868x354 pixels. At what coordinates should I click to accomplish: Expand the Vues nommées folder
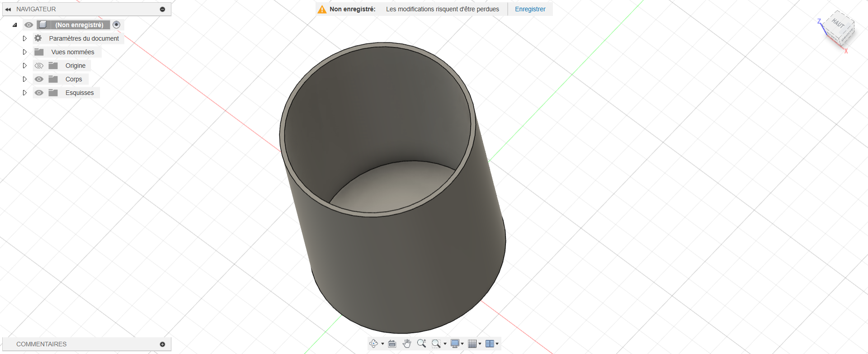pos(25,52)
